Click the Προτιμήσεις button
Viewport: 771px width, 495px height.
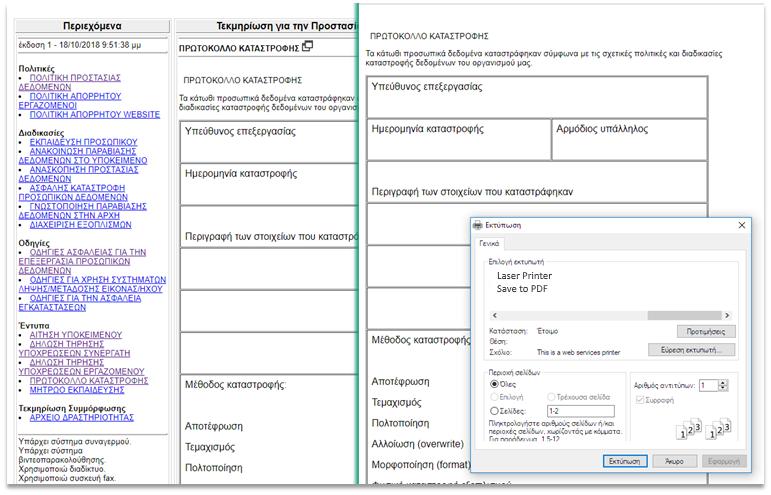tap(706, 331)
